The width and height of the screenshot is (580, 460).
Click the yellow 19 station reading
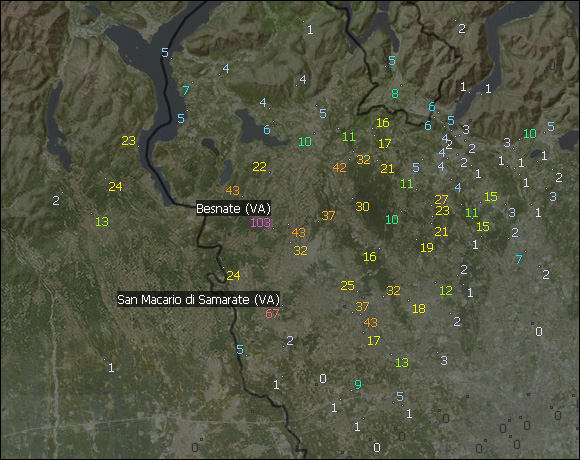[427, 248]
